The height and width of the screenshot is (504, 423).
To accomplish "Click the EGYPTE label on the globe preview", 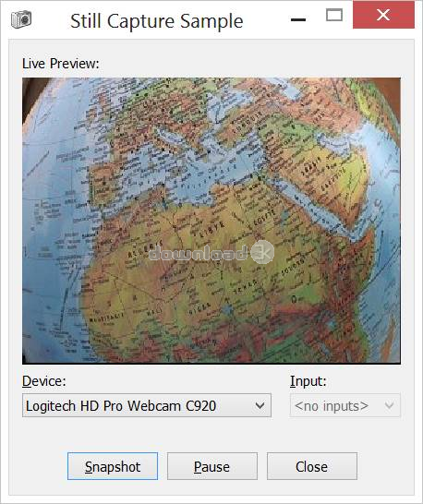I will pyautogui.click(x=264, y=217).
